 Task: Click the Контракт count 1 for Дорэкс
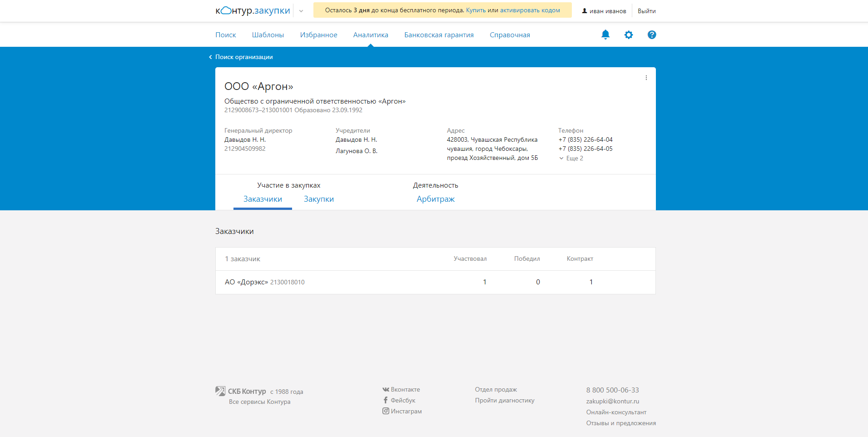tap(591, 282)
